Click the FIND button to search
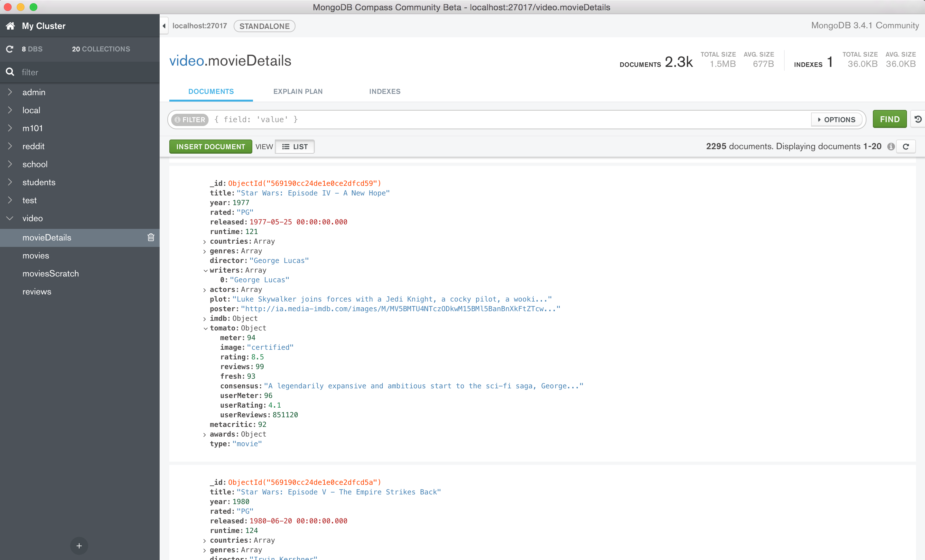 coord(890,119)
